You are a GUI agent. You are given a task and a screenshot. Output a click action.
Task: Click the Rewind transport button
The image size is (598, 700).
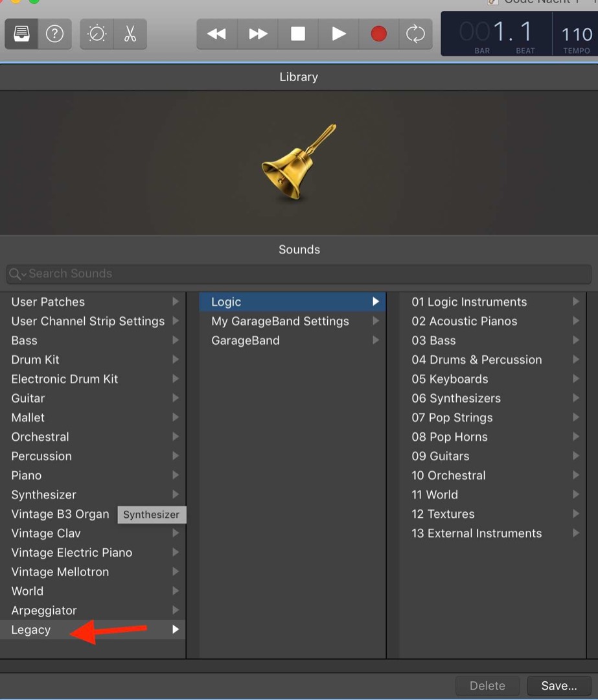point(217,34)
